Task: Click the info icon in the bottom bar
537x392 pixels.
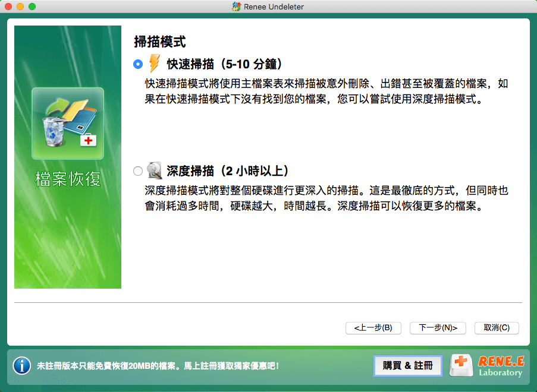Action: (x=21, y=366)
